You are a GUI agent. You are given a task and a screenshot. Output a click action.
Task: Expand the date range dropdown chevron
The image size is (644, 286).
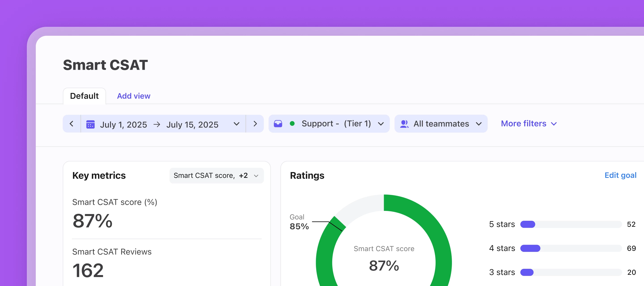236,124
